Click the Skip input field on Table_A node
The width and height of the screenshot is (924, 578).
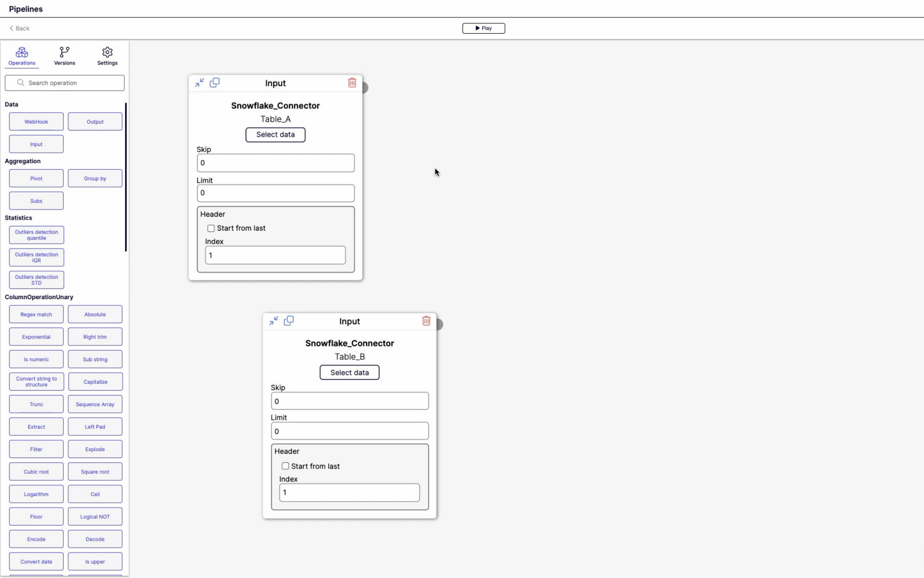click(275, 163)
